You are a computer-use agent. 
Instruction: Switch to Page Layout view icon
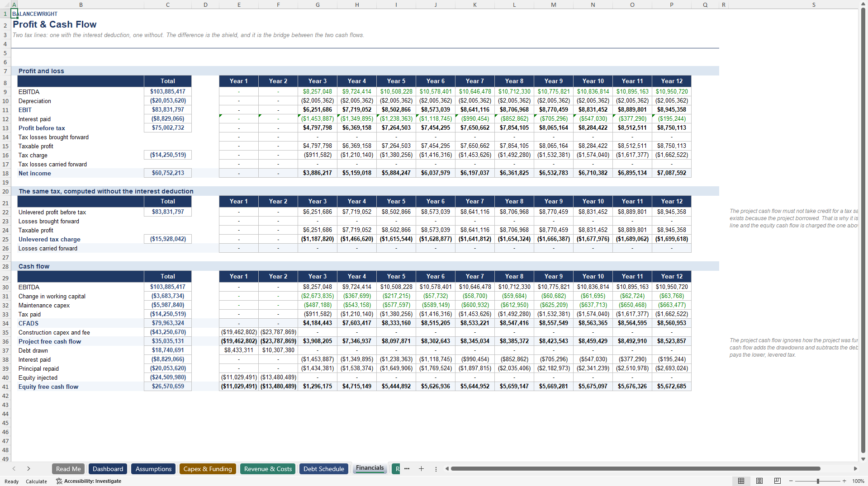tap(759, 481)
